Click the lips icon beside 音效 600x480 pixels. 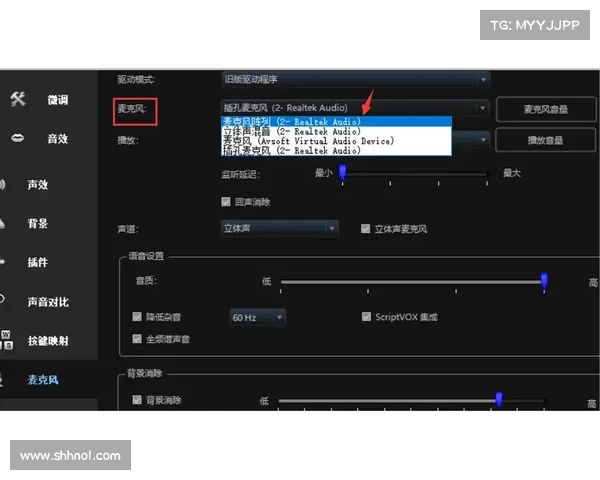tap(18, 138)
